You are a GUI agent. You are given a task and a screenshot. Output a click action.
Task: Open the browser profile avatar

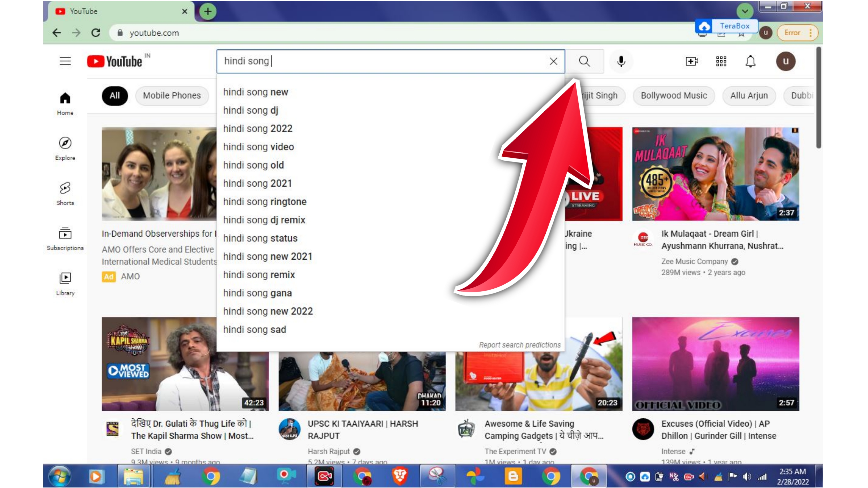click(x=766, y=33)
